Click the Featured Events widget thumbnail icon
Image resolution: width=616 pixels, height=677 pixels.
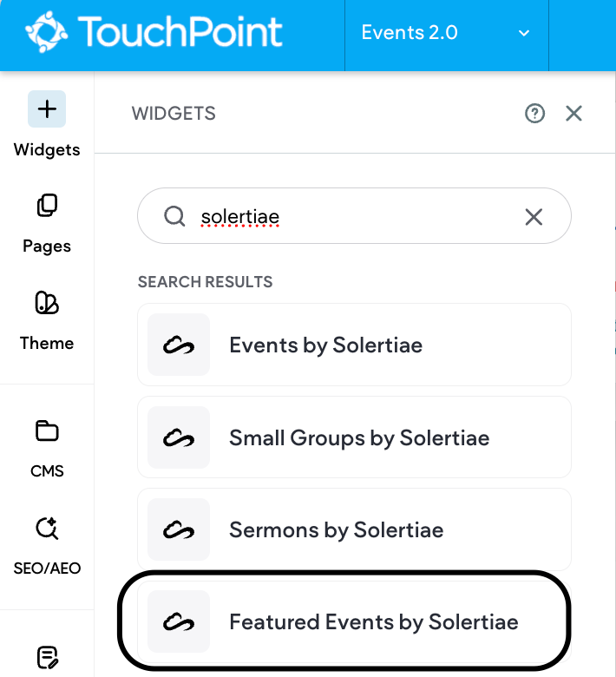179,621
